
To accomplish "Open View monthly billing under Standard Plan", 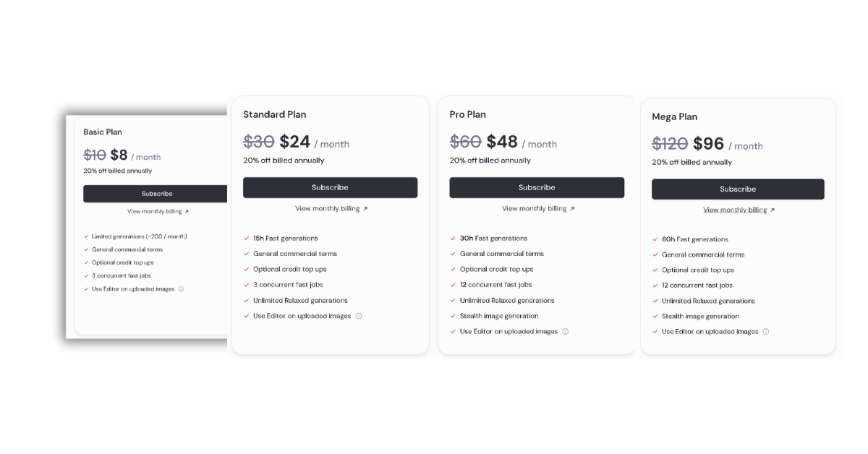I will coord(327,209).
